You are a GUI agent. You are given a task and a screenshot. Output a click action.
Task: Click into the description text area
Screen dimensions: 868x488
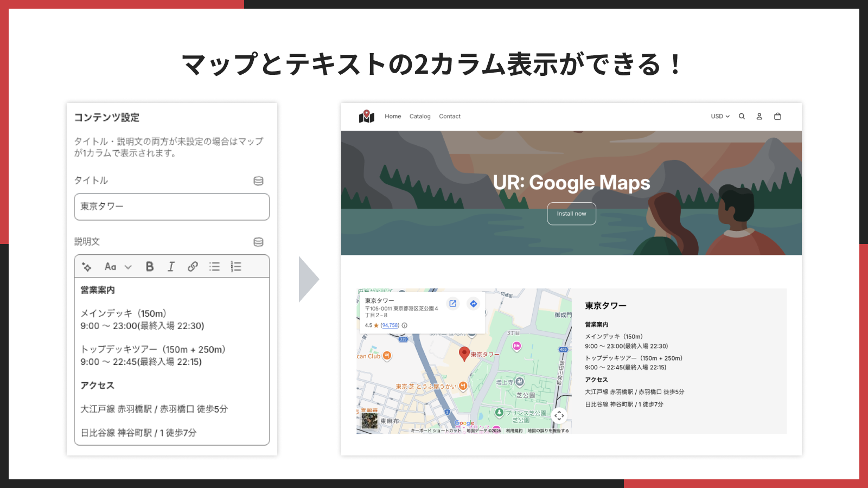(x=172, y=361)
